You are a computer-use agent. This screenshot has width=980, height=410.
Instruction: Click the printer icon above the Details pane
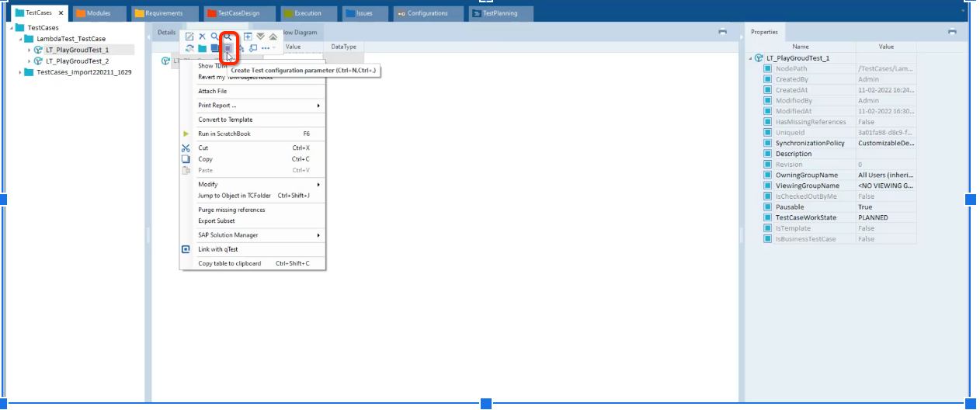tap(722, 32)
